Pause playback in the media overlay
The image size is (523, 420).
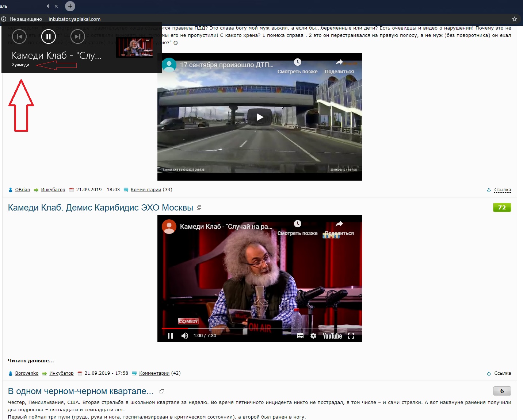click(49, 36)
